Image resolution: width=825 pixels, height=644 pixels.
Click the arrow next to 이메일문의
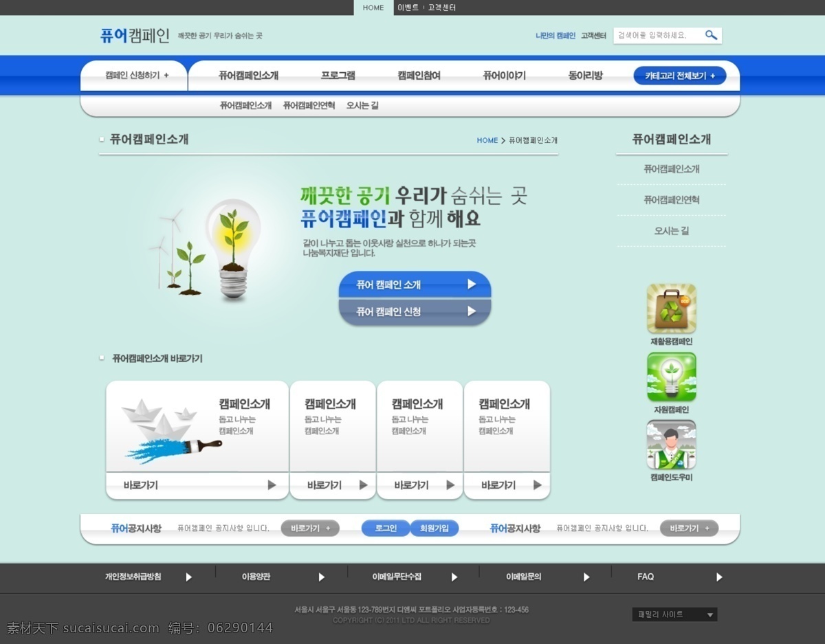pos(586,577)
